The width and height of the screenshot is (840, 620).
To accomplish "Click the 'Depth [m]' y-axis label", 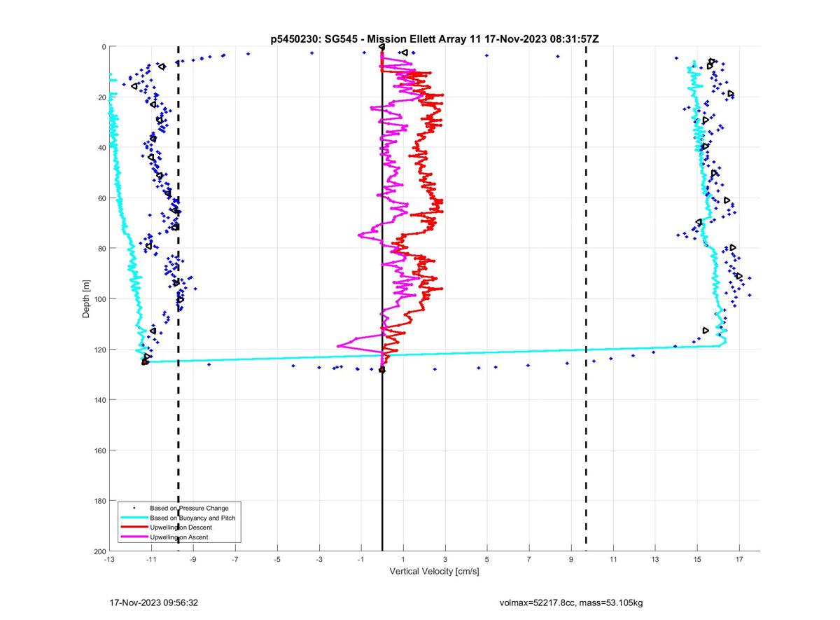I will tap(86, 299).
